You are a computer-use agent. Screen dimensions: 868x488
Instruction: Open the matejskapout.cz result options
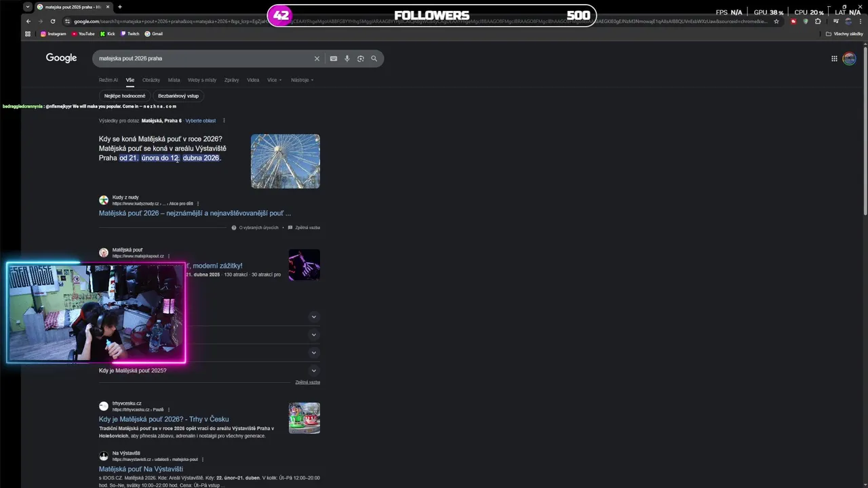pyautogui.click(x=169, y=256)
